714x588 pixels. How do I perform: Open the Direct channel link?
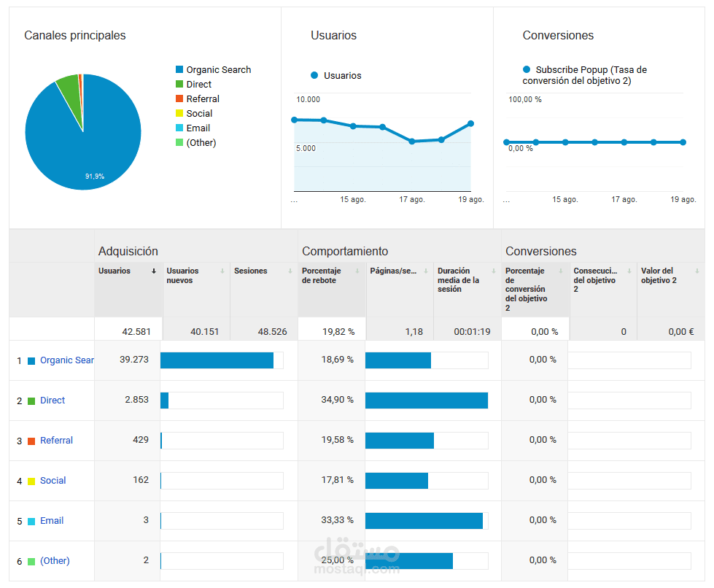tap(53, 401)
